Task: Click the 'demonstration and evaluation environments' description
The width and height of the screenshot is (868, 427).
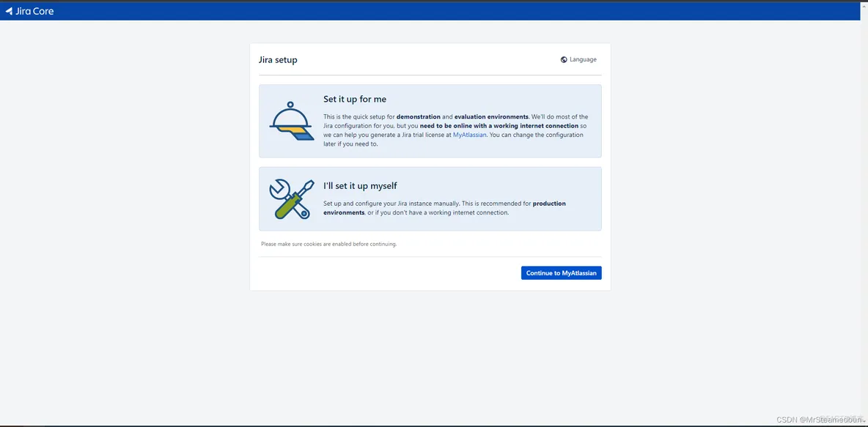Action: tap(456, 130)
